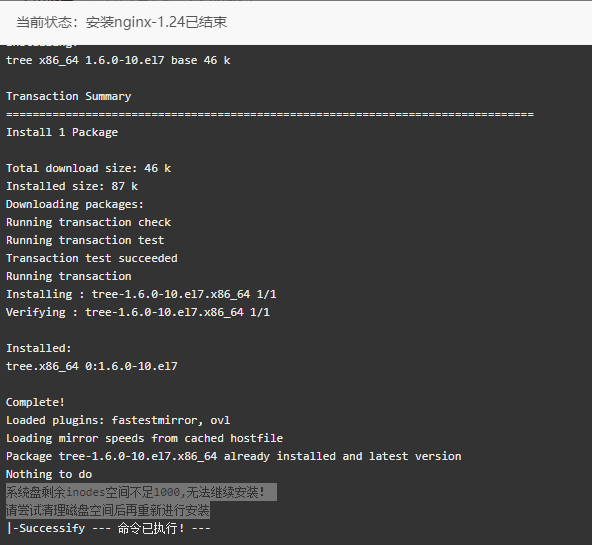592x545 pixels.
Task: Click 'Total download size: 46 k' line
Action: 88,168
